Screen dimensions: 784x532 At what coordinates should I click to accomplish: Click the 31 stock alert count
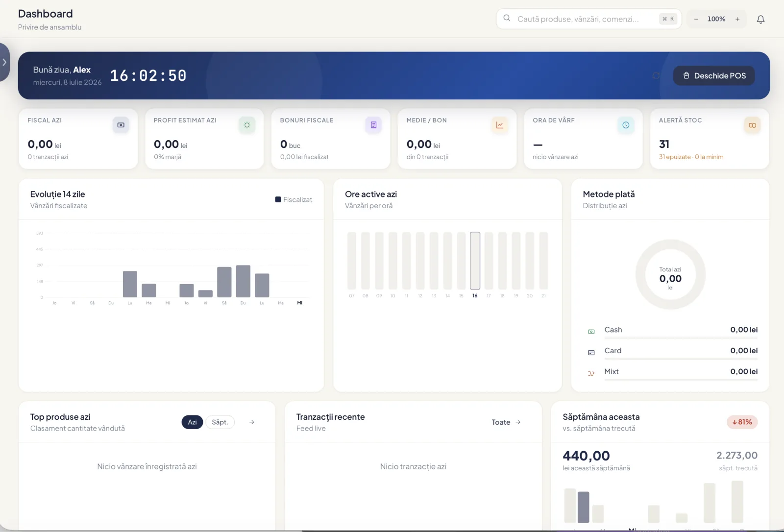coord(664,144)
